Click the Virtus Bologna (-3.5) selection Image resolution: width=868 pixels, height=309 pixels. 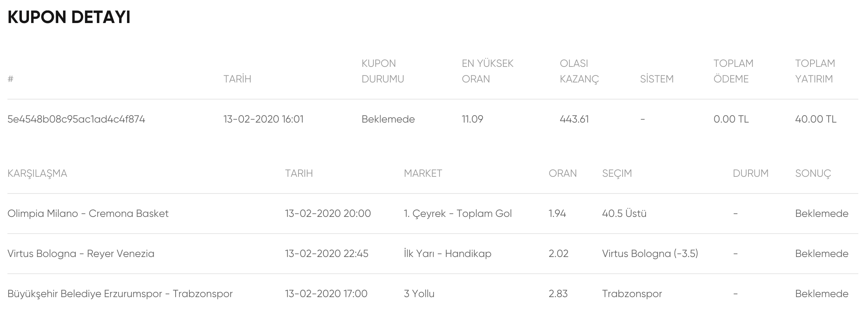coord(650,254)
